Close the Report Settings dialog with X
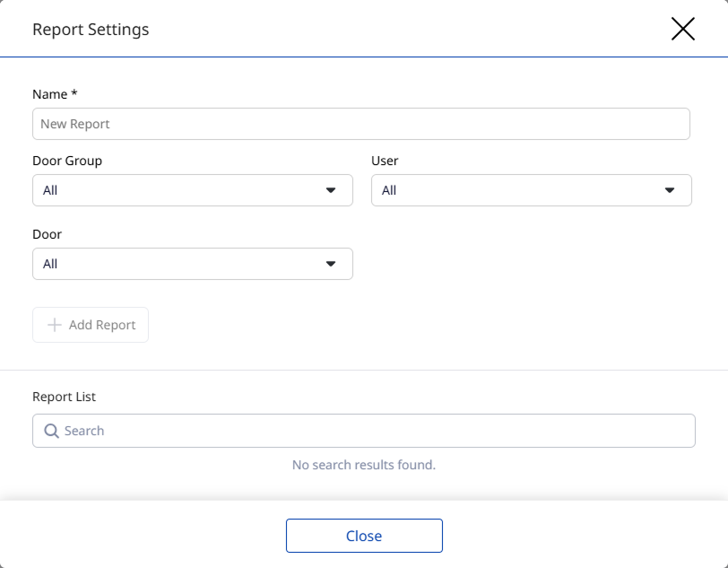 pyautogui.click(x=682, y=30)
